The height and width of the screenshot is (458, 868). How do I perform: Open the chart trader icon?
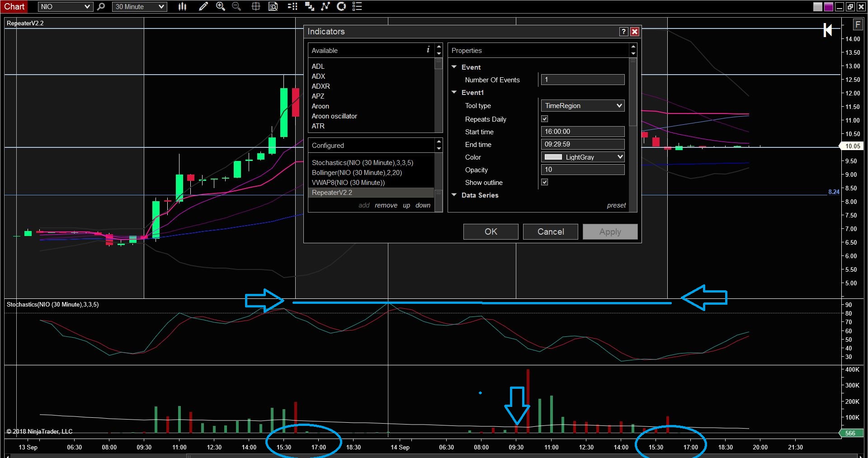pyautogui.click(x=293, y=6)
